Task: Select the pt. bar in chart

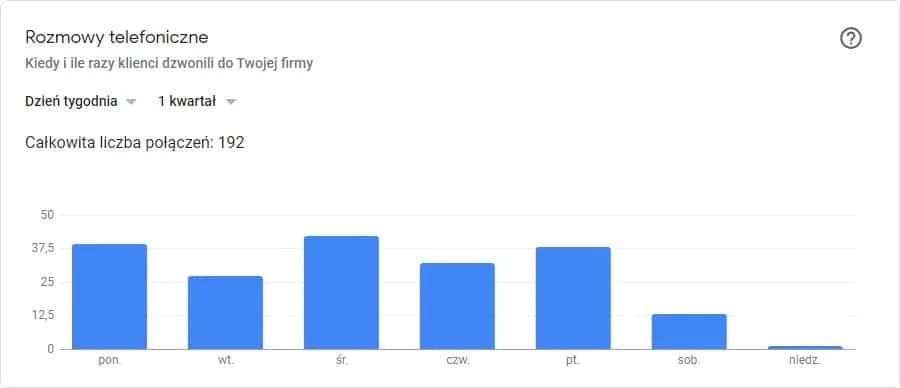Action: point(573,298)
